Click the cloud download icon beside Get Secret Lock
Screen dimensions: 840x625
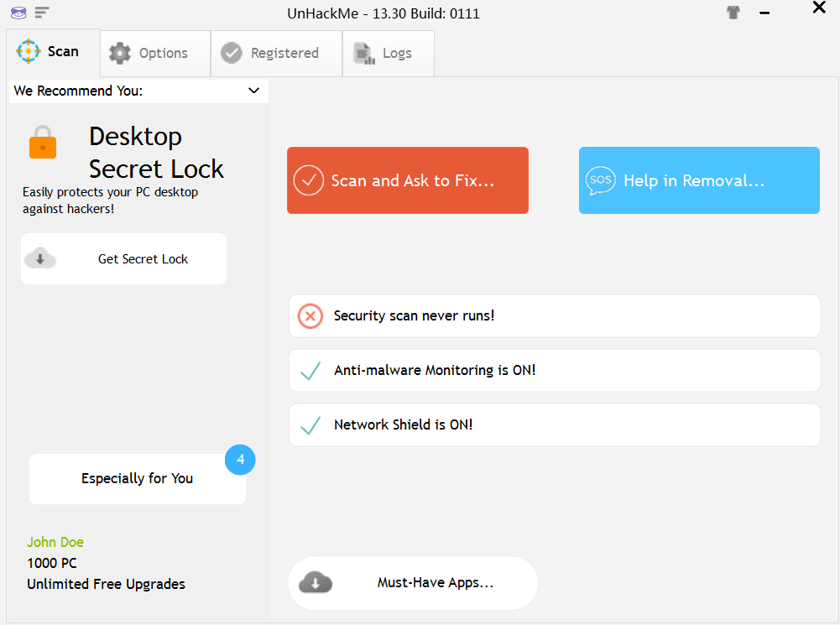coord(40,258)
